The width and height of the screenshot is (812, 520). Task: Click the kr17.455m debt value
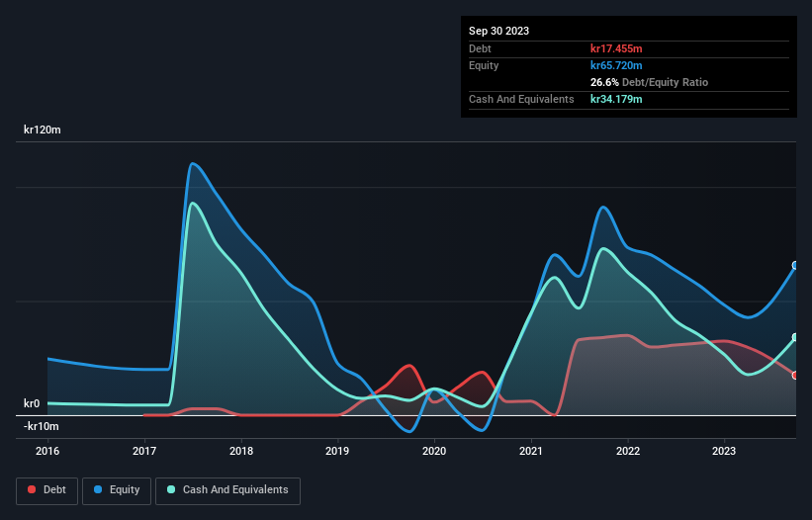point(616,48)
